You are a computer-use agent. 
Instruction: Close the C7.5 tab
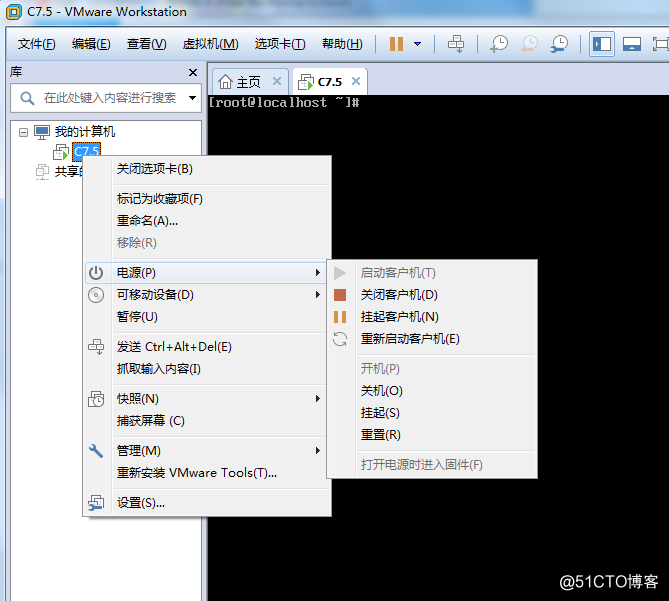(x=356, y=81)
